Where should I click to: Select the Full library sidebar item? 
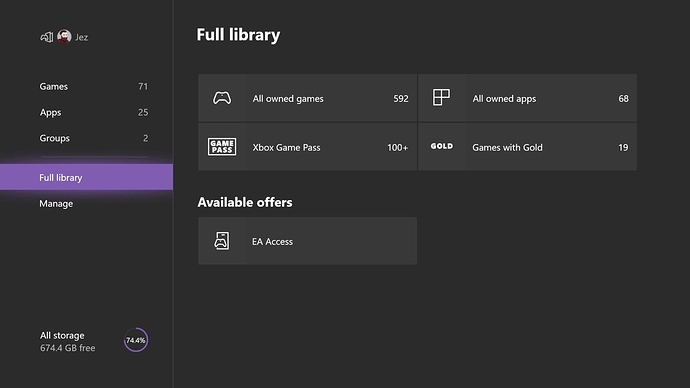(x=86, y=177)
